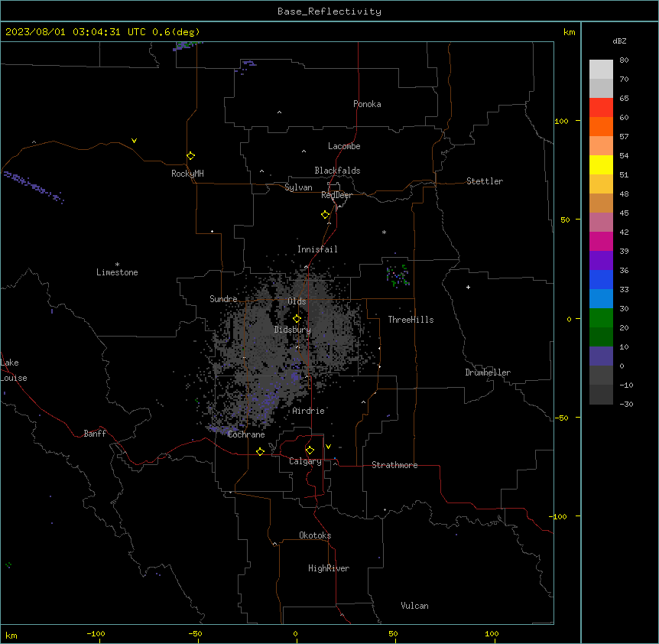Viewport: 659px width, 644px height.
Task: Click the Didsbury town label
Action: pos(293,330)
